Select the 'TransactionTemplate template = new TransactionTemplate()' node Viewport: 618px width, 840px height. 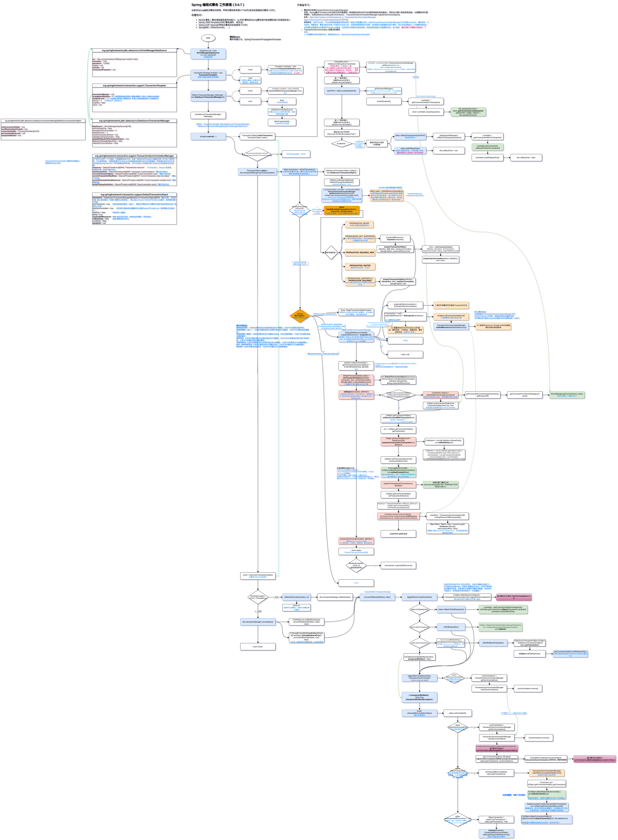208,75
